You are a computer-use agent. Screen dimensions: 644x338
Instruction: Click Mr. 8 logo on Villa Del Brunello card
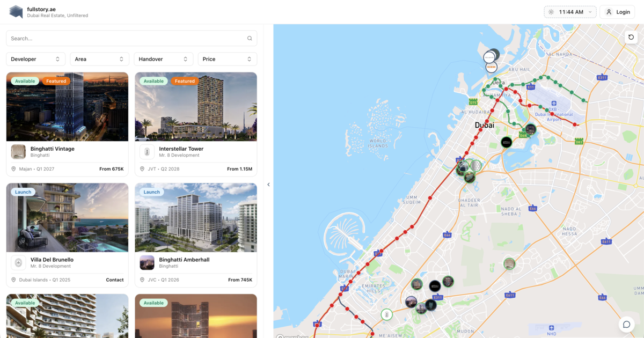pyautogui.click(x=18, y=263)
